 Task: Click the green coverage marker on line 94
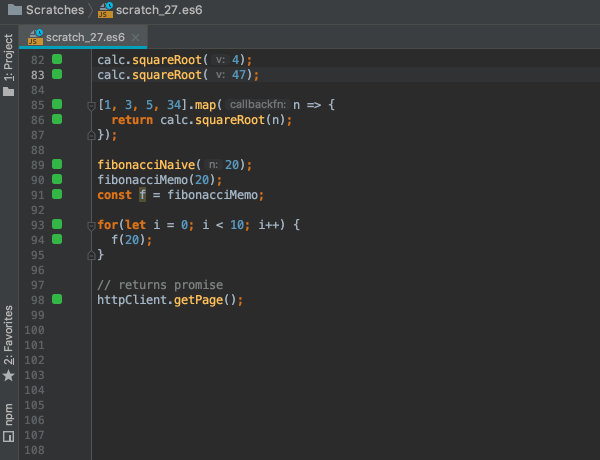(57, 239)
